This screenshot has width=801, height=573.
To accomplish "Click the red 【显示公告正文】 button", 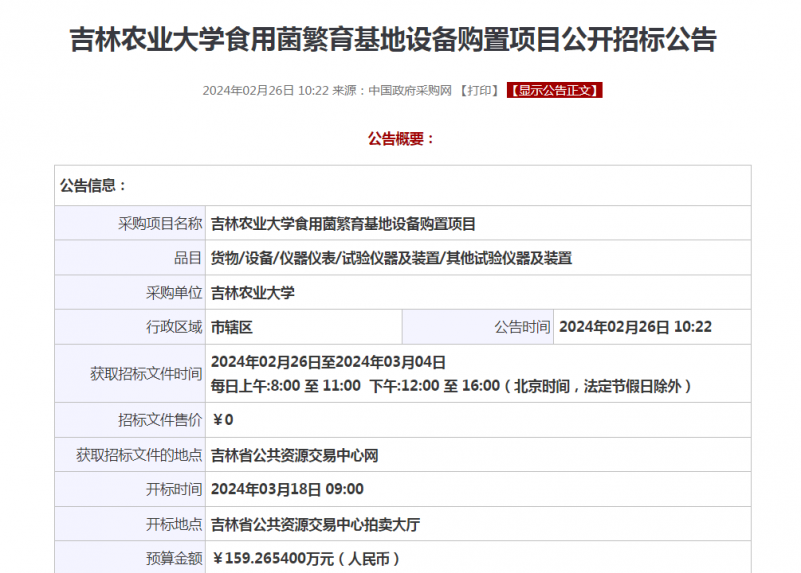I will 555,90.
